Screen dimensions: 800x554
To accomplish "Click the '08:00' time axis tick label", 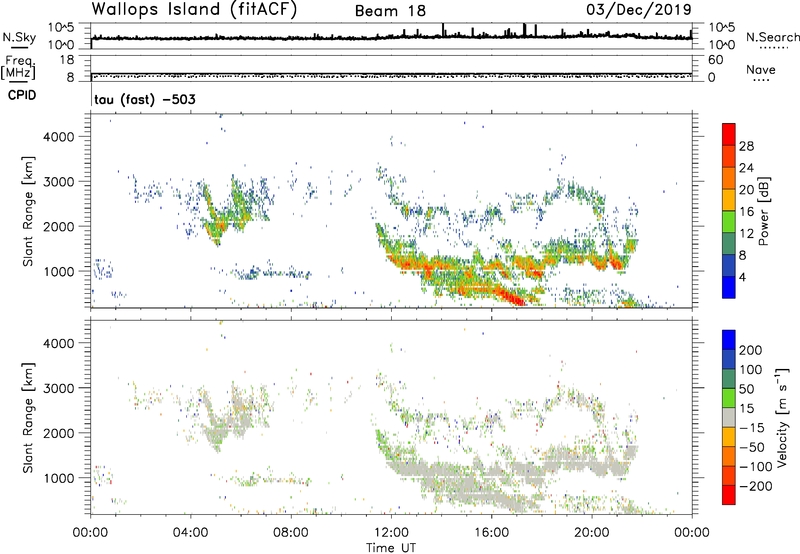I will (x=291, y=533).
